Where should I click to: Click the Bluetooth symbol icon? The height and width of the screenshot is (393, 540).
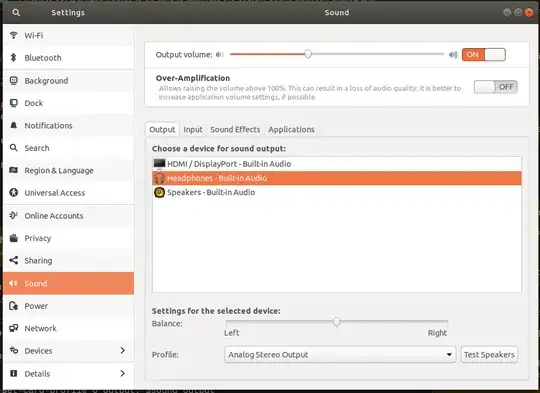pyautogui.click(x=13, y=58)
